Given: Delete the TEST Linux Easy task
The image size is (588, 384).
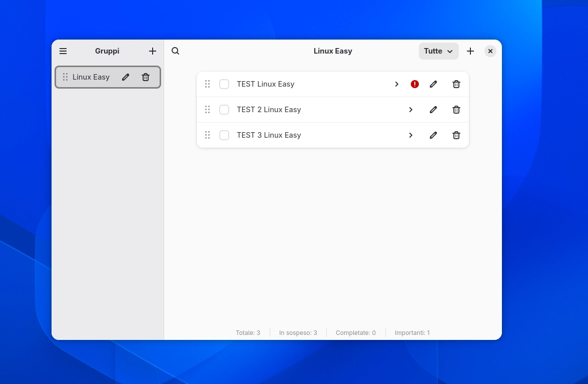Looking at the screenshot, I should pos(456,84).
